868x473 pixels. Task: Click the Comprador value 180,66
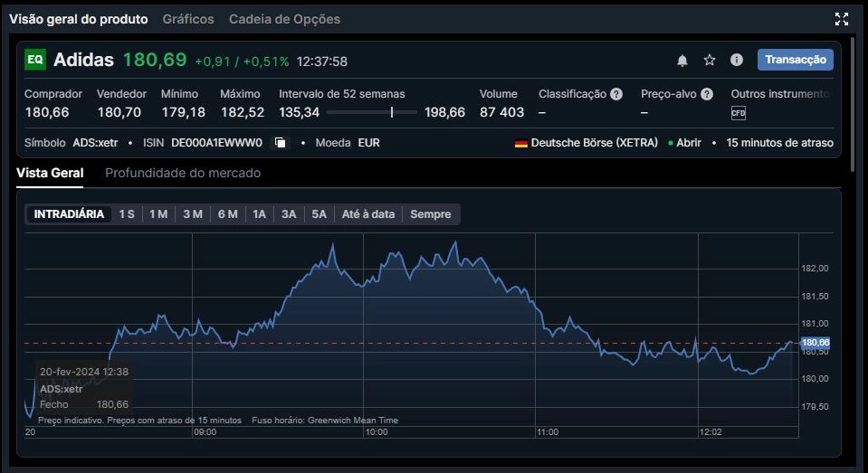pos(47,112)
